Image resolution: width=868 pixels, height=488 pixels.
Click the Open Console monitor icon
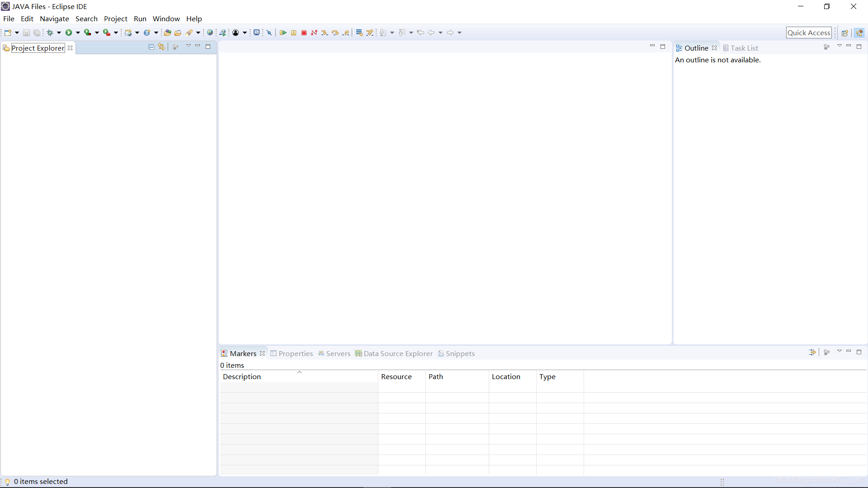(256, 33)
